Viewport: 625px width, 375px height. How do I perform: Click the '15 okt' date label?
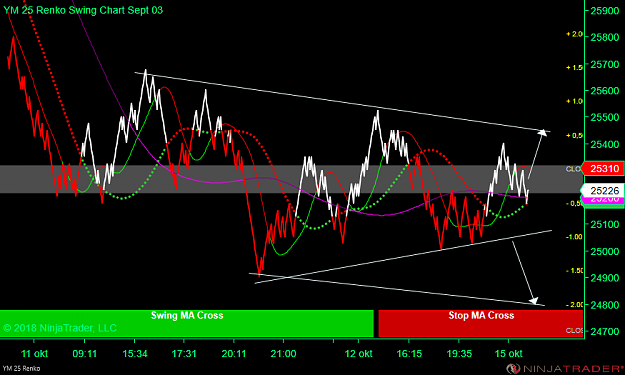point(509,353)
